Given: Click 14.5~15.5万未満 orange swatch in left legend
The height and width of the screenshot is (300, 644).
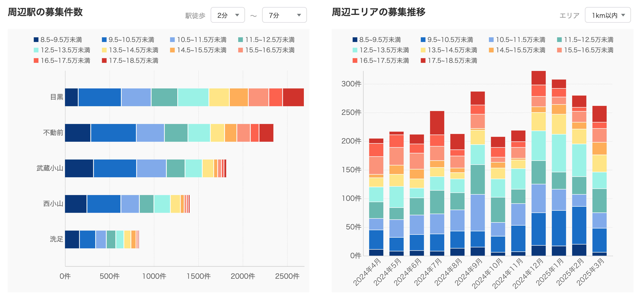Looking at the screenshot, I should (172, 50).
